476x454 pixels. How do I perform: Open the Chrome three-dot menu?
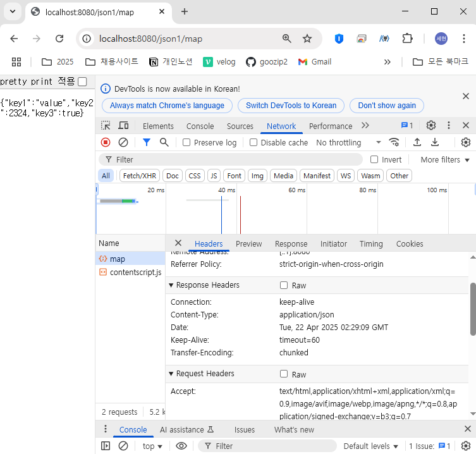pyautogui.click(x=463, y=39)
